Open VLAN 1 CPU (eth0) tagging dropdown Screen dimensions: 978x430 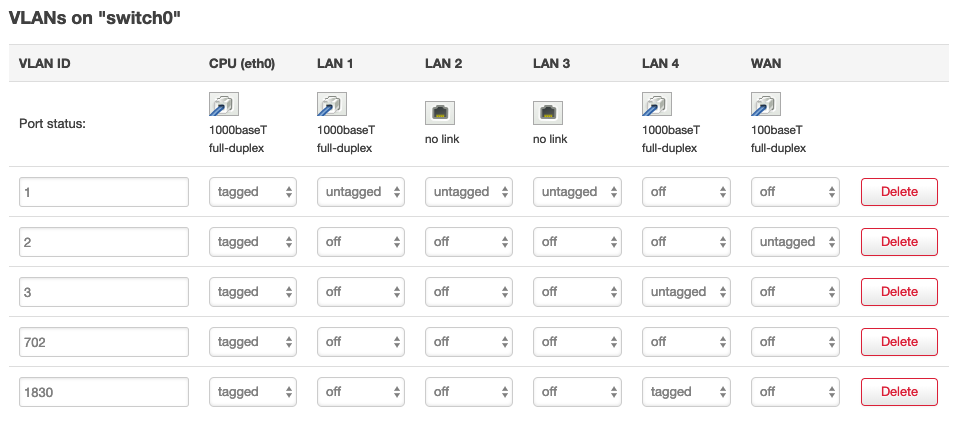pyautogui.click(x=253, y=192)
